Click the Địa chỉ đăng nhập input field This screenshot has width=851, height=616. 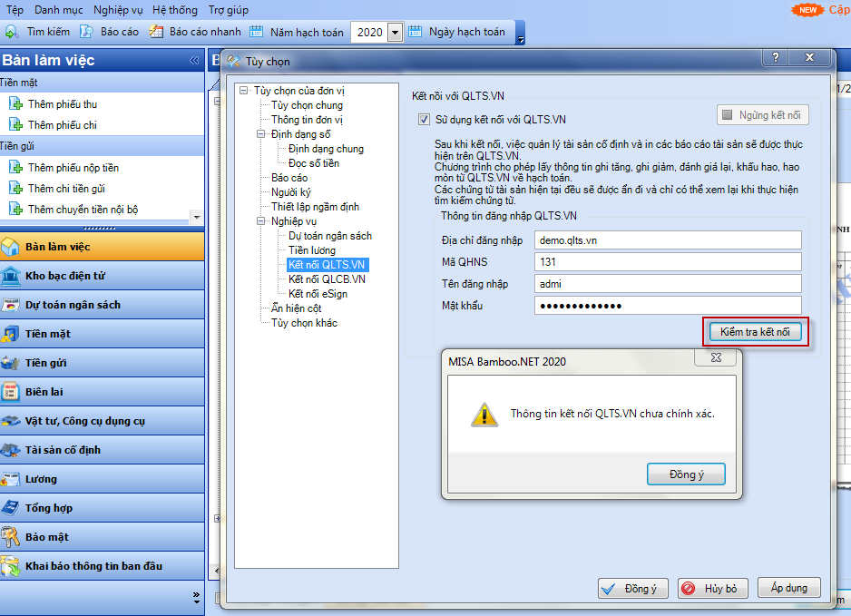click(x=668, y=240)
